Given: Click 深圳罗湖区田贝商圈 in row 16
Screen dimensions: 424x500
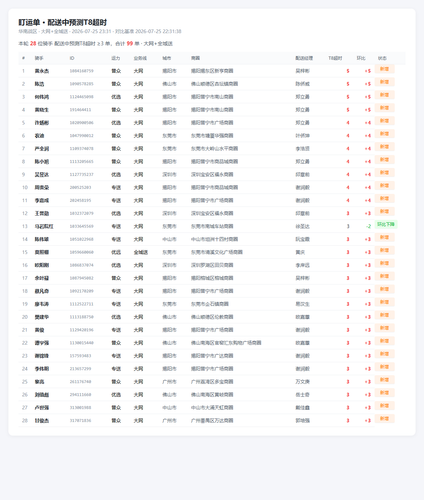Looking at the screenshot, I should [212, 265].
